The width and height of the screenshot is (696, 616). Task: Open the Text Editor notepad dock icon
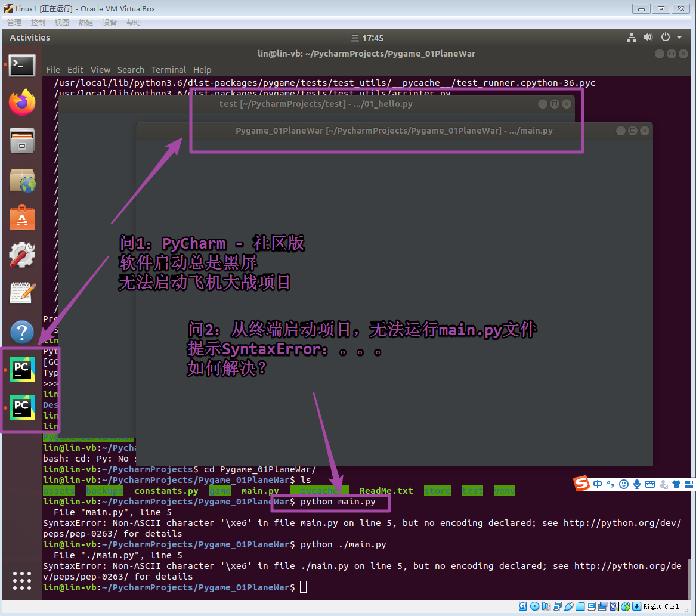coord(21,293)
